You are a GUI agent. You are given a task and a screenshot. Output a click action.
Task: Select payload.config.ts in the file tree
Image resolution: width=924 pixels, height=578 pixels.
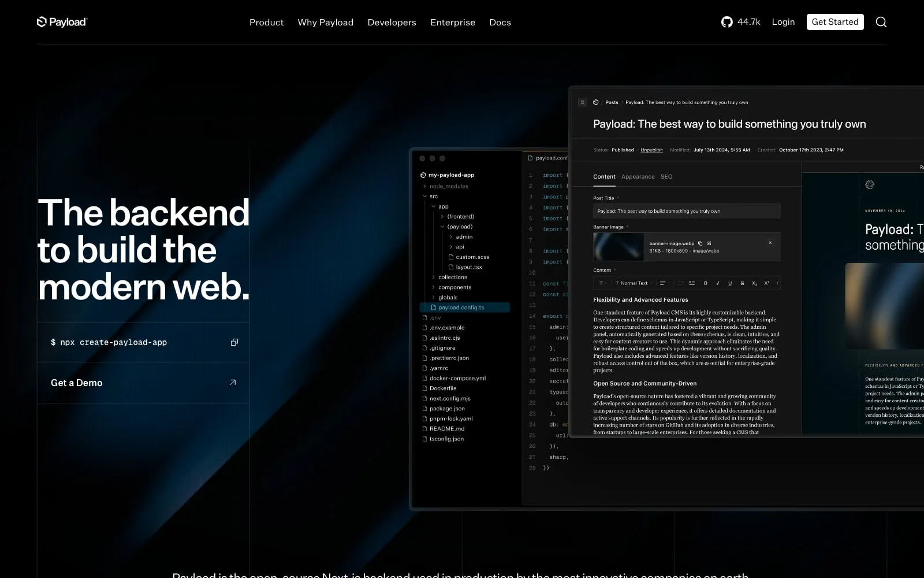(x=465, y=307)
